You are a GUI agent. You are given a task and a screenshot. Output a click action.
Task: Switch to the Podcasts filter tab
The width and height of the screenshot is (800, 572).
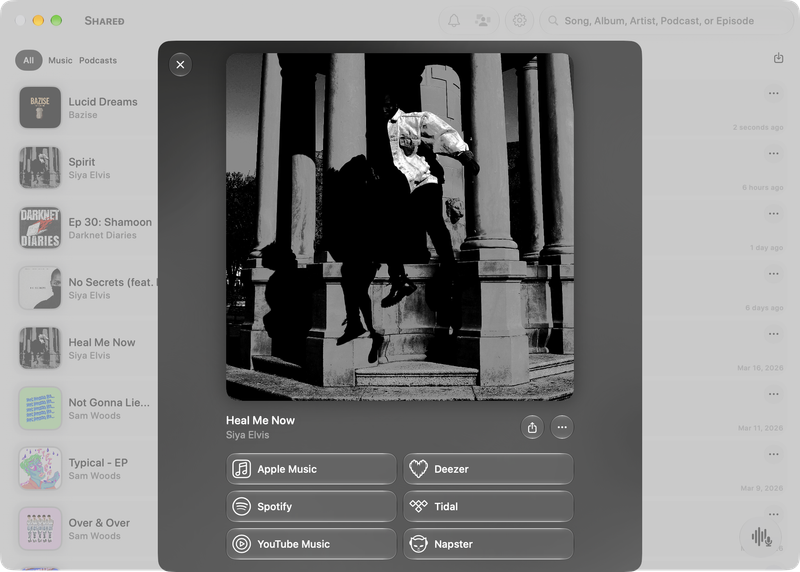point(98,60)
